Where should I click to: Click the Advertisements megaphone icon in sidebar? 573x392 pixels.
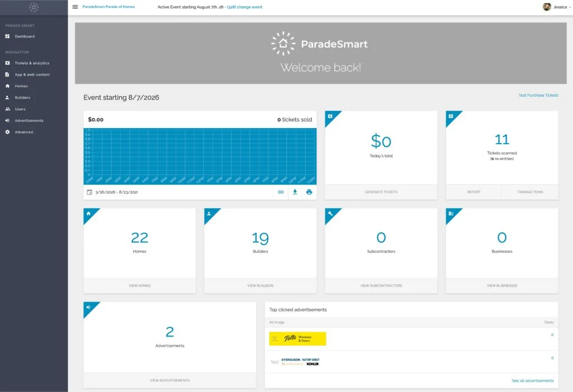7,121
